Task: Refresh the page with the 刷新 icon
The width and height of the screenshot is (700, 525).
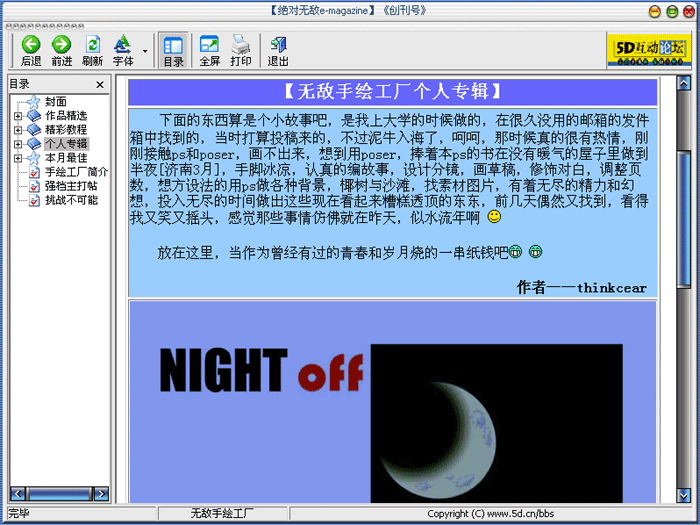Action: [x=92, y=45]
